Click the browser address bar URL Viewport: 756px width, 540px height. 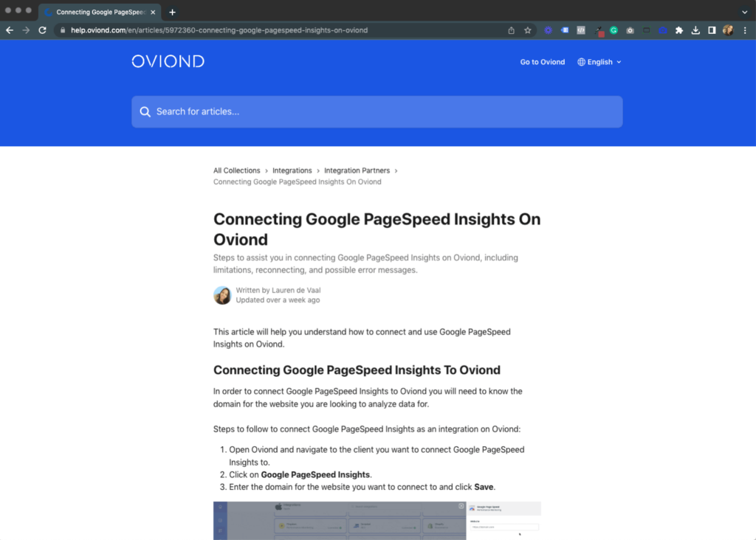(x=219, y=30)
